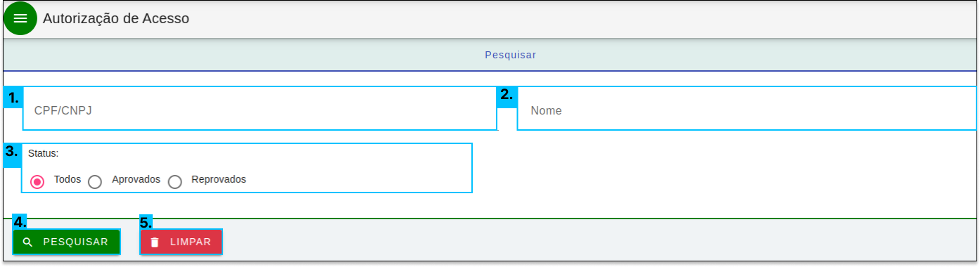The image size is (980, 267).
Task: Click the number 2 marker badge
Action: tap(507, 97)
